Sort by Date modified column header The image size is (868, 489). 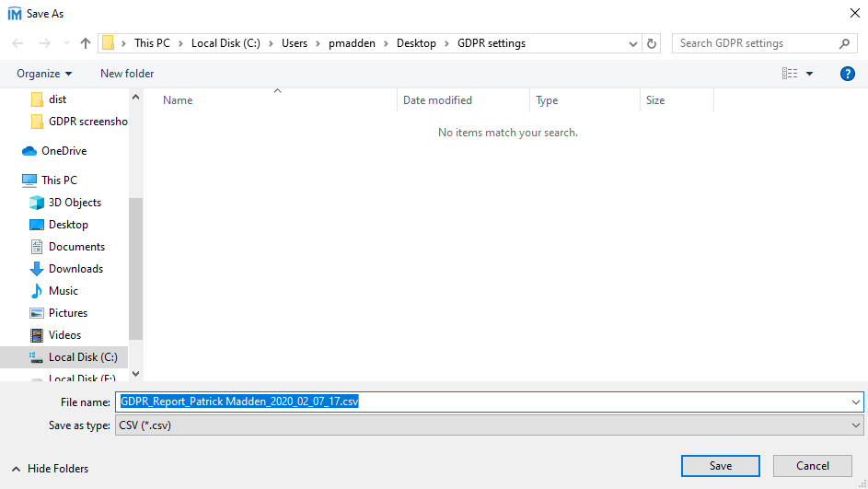point(437,100)
